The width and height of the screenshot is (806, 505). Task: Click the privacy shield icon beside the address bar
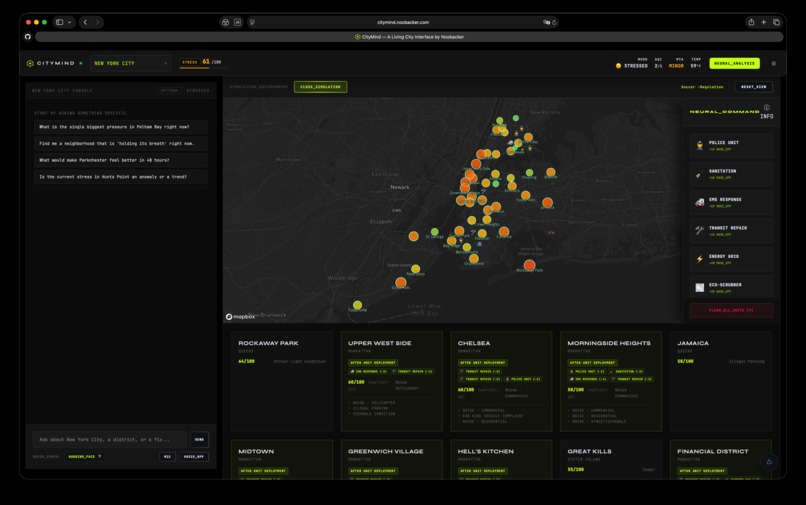pos(252,22)
